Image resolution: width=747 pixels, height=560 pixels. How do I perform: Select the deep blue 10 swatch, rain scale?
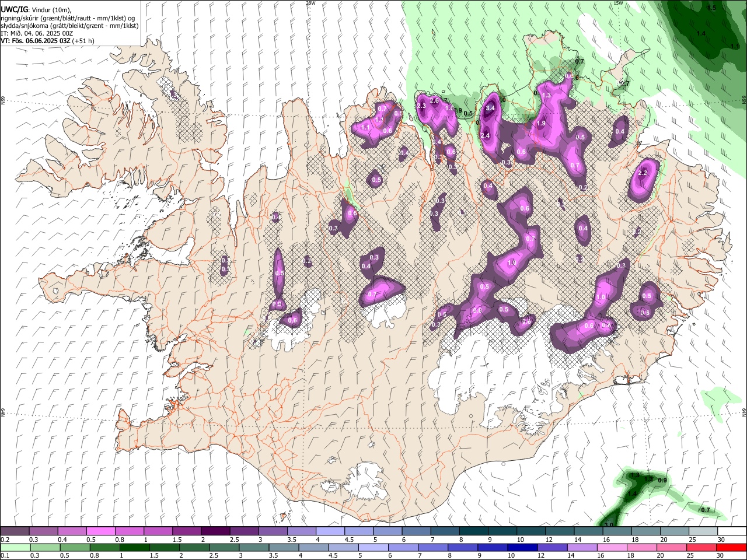522,547
